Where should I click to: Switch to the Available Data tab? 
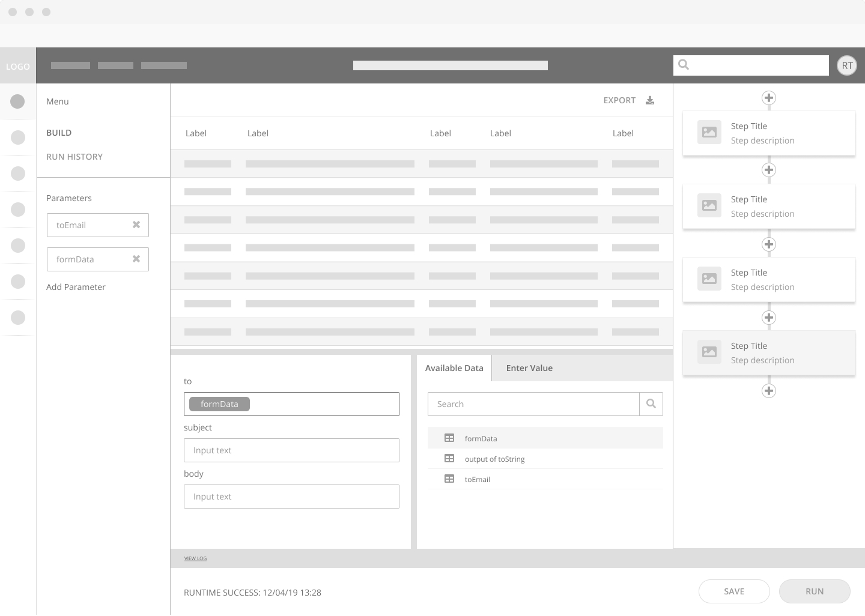[454, 368]
